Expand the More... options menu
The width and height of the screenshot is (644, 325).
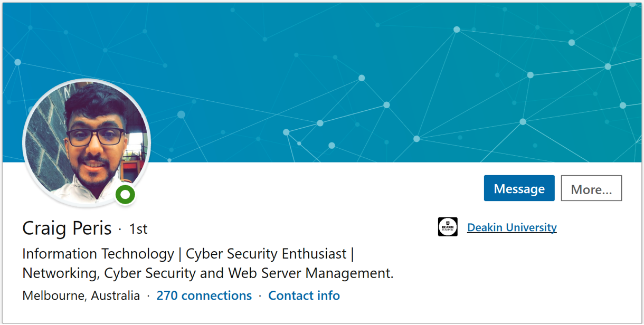(591, 188)
